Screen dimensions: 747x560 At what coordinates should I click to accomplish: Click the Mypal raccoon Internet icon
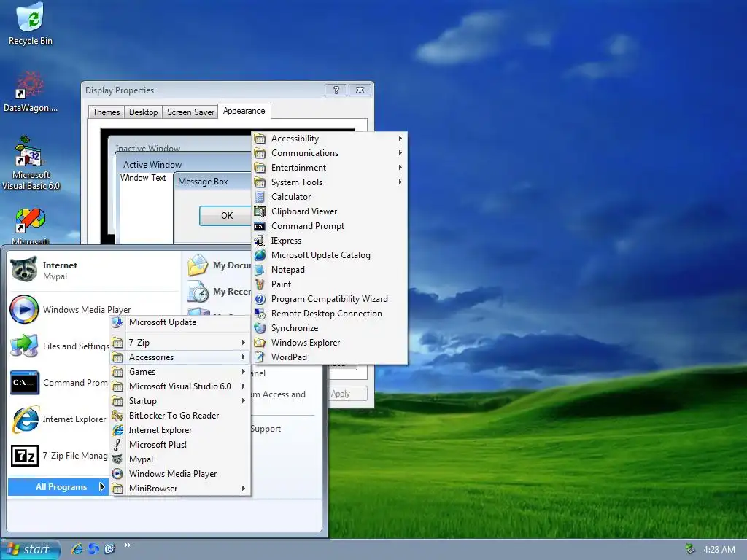(24, 270)
